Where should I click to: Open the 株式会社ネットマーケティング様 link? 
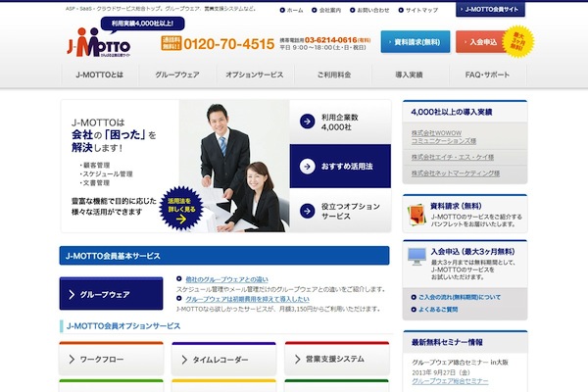coord(456,173)
